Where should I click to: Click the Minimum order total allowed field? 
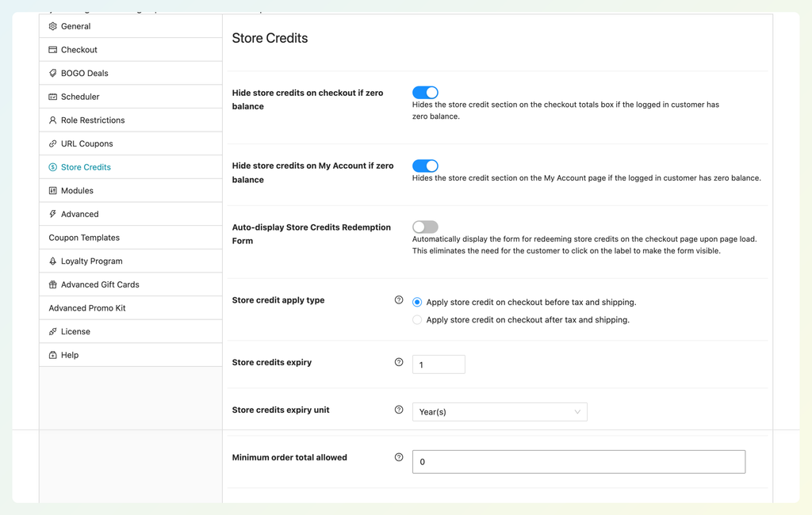point(578,462)
